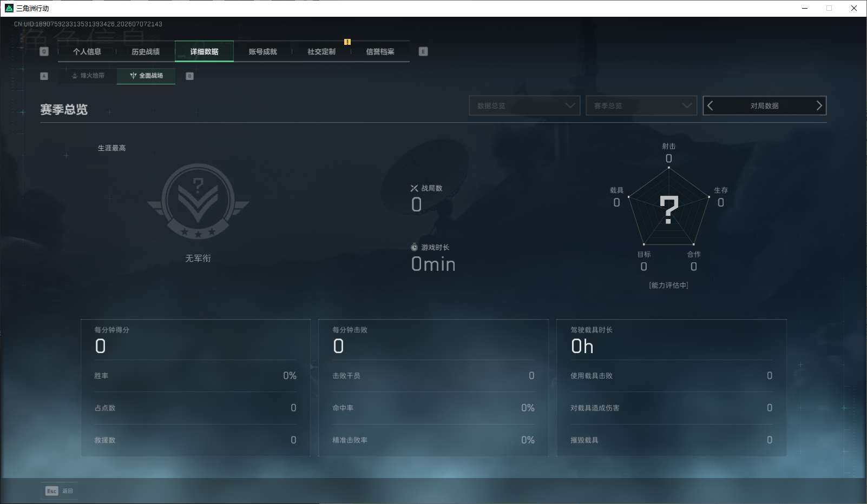
Task: Click the 使用载具击败 stat row
Action: [672, 376]
